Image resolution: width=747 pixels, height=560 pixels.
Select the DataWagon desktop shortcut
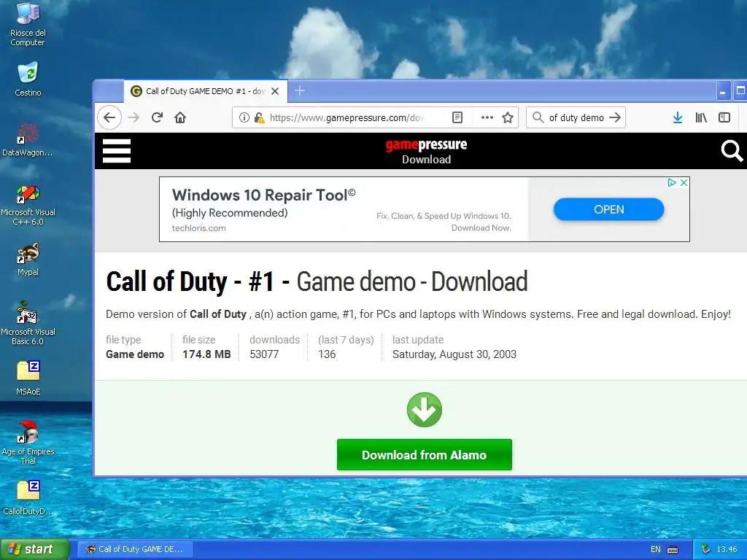28,139
